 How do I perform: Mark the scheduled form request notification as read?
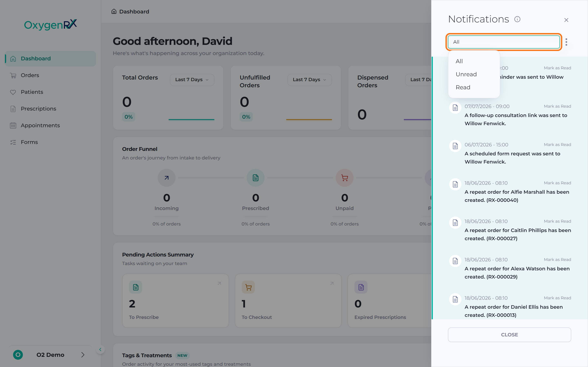click(x=557, y=145)
